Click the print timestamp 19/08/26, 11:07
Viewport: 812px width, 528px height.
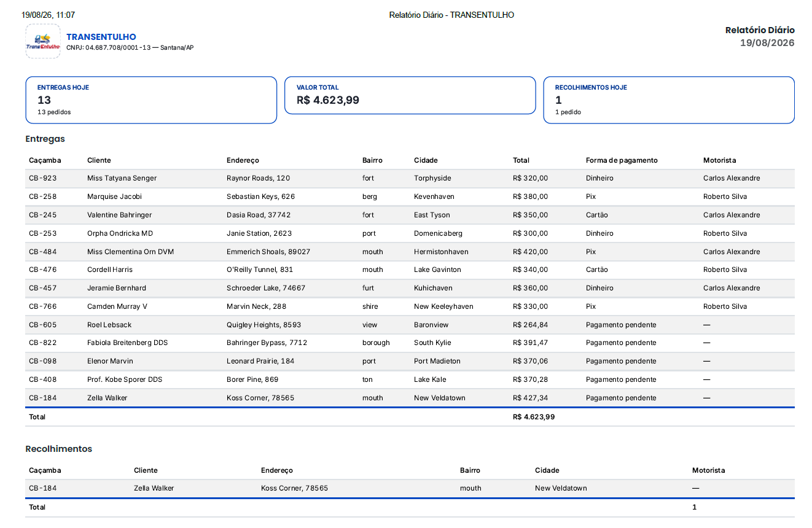click(x=49, y=15)
